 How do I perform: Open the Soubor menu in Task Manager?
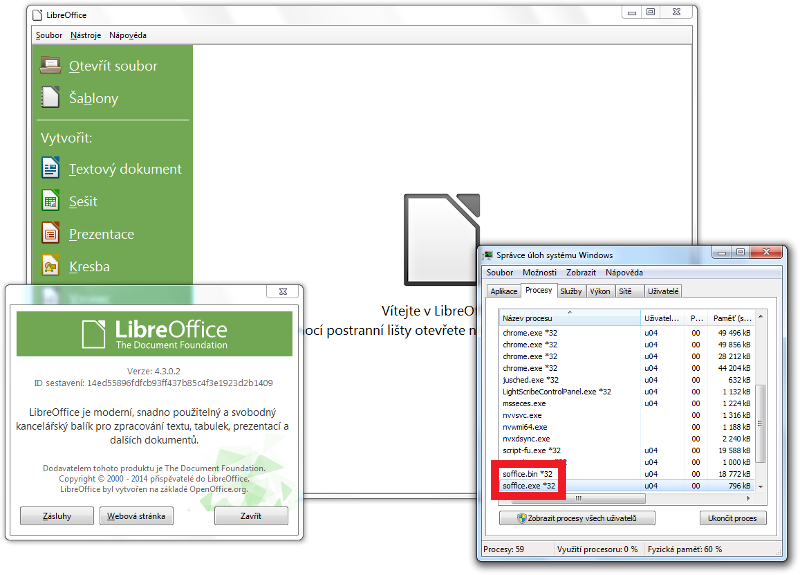499,272
